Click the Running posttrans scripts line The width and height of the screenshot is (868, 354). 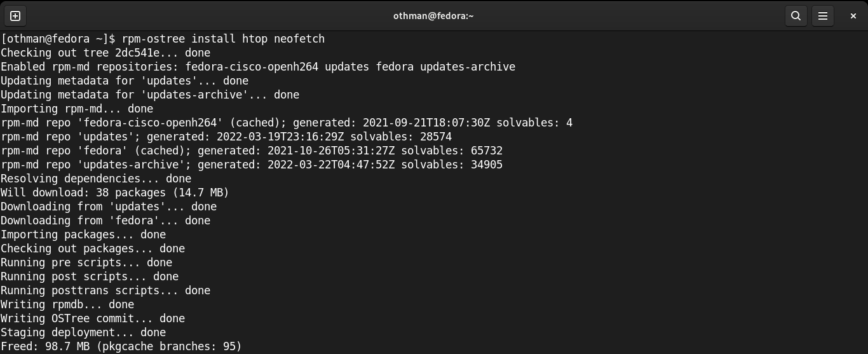105,290
